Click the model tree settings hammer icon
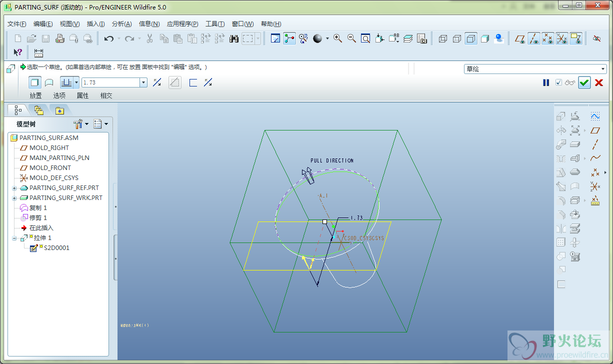This screenshot has height=364, width=613. [x=78, y=123]
